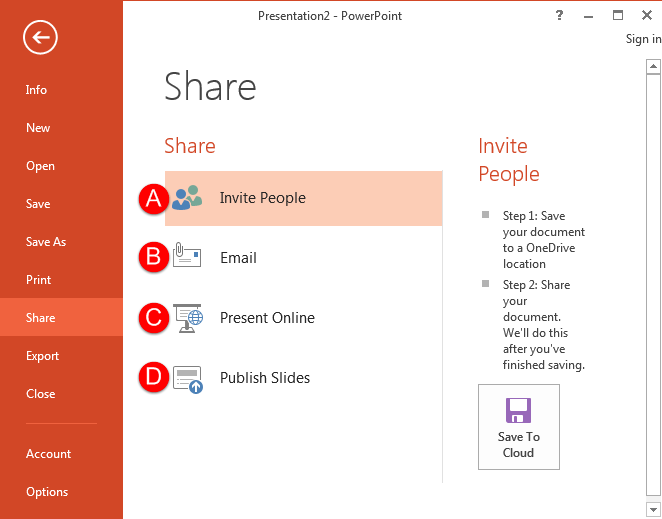Choose Close in the sidebar
Image resolution: width=662 pixels, height=519 pixels.
click(61, 394)
